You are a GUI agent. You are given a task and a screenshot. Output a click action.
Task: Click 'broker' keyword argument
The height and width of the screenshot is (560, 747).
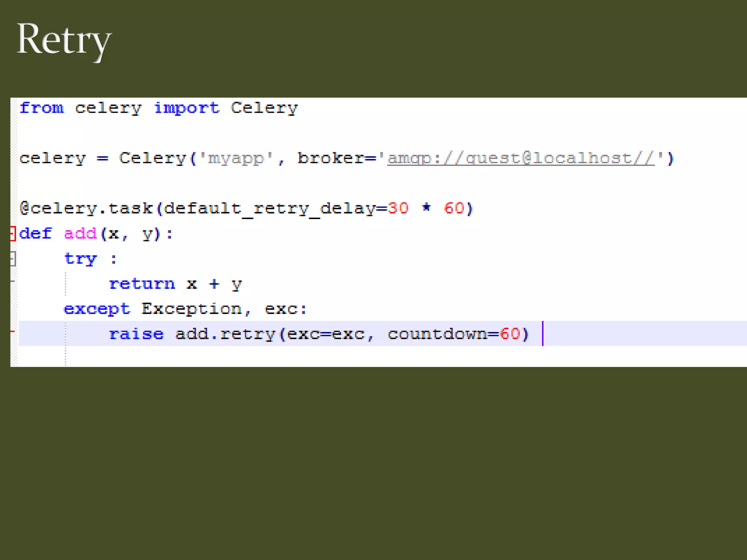[330, 158]
